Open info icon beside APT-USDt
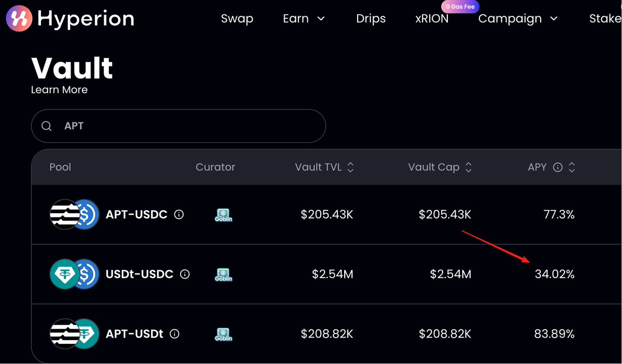This screenshot has height=364, width=622. pyautogui.click(x=175, y=334)
